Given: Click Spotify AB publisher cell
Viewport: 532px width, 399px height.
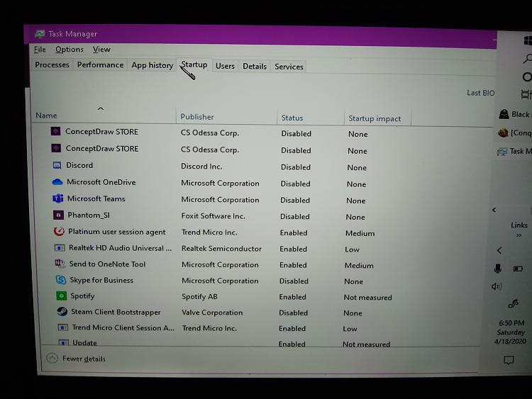Looking at the screenshot, I should (199, 297).
